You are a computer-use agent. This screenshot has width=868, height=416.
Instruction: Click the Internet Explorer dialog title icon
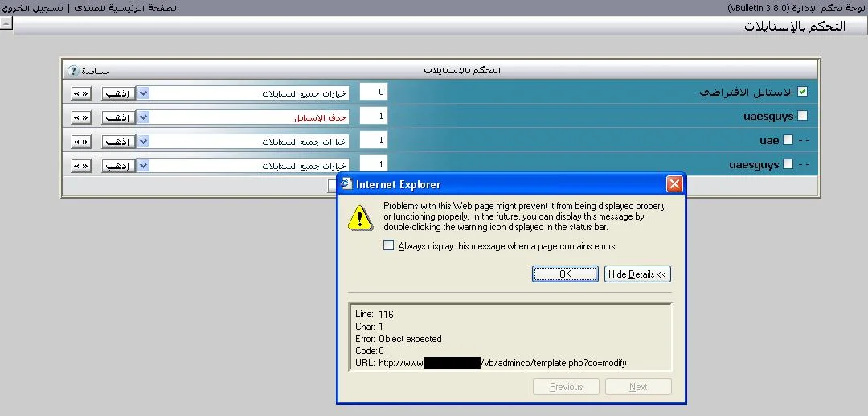346,184
